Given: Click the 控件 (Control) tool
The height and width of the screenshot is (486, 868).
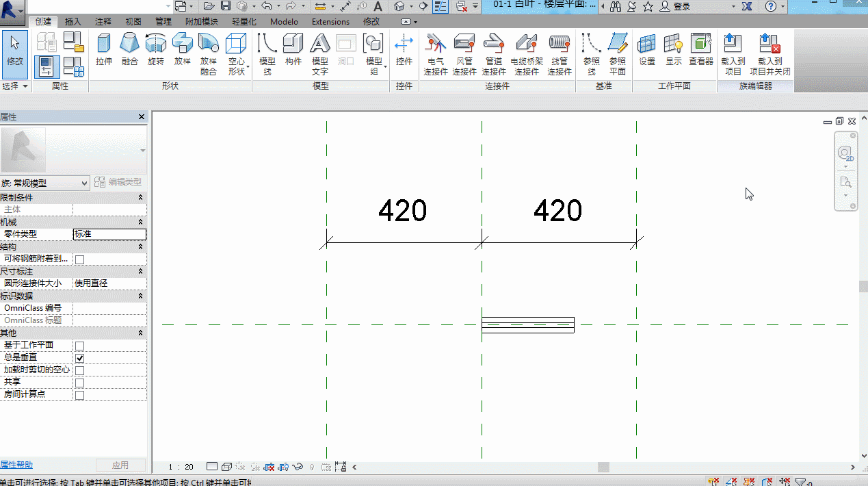Looking at the screenshot, I should 404,50.
